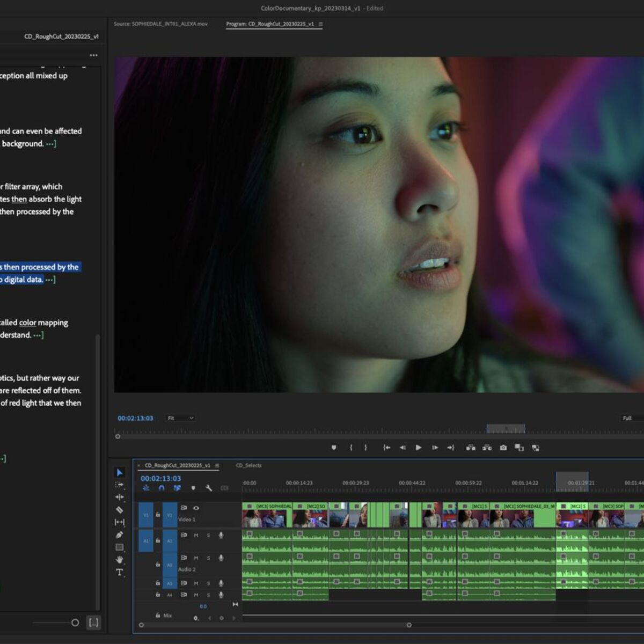Open the SOPHIEDALE_INT01_ALEXA.mov source tab

(160, 24)
